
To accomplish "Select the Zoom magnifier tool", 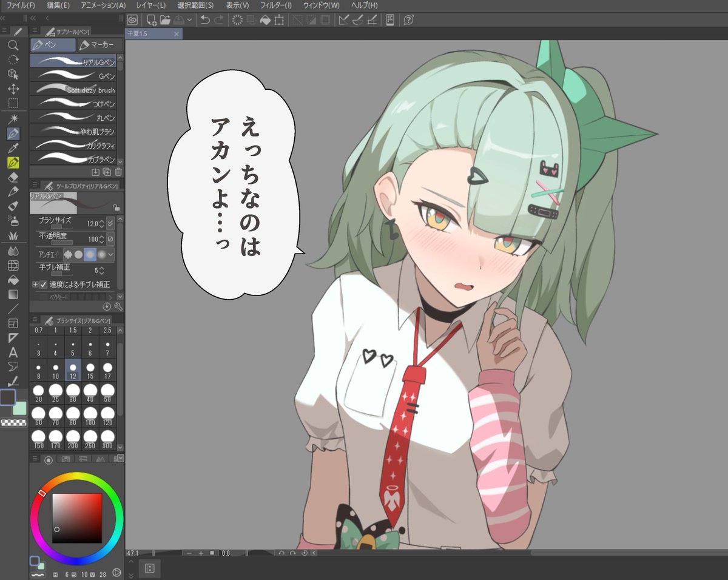I will click(13, 45).
